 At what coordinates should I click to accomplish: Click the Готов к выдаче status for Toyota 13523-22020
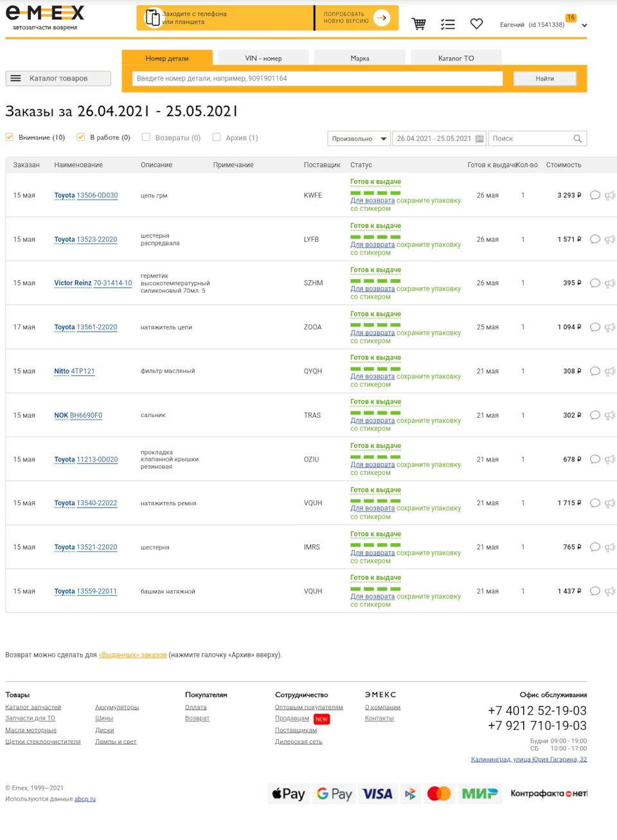[375, 226]
